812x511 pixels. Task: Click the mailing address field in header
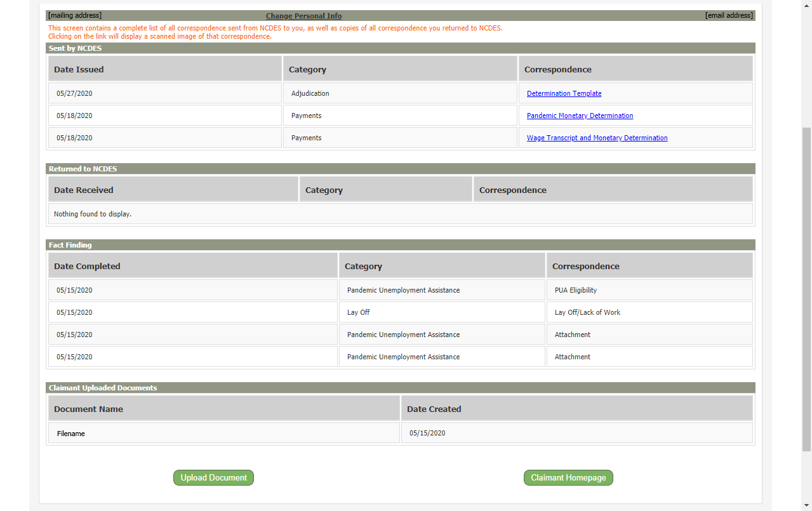pyautogui.click(x=75, y=15)
